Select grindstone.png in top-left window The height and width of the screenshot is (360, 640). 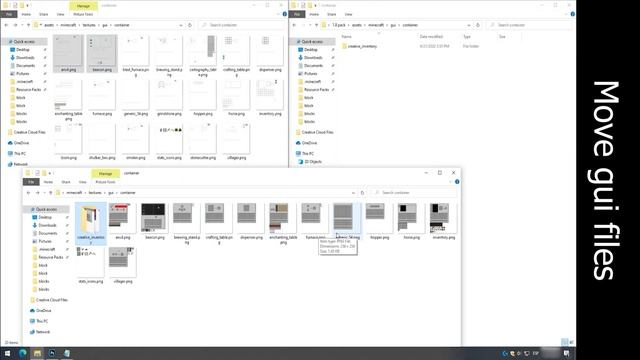pos(169,98)
